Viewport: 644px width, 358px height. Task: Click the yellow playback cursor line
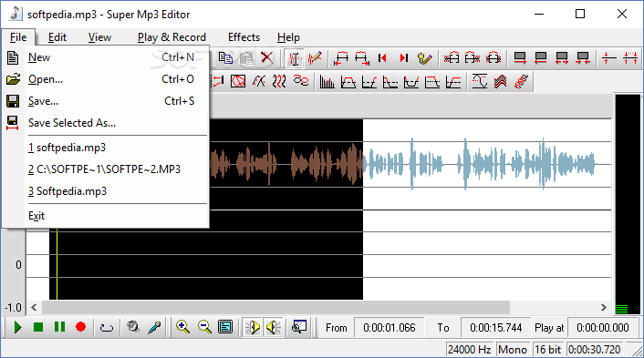pos(57,264)
